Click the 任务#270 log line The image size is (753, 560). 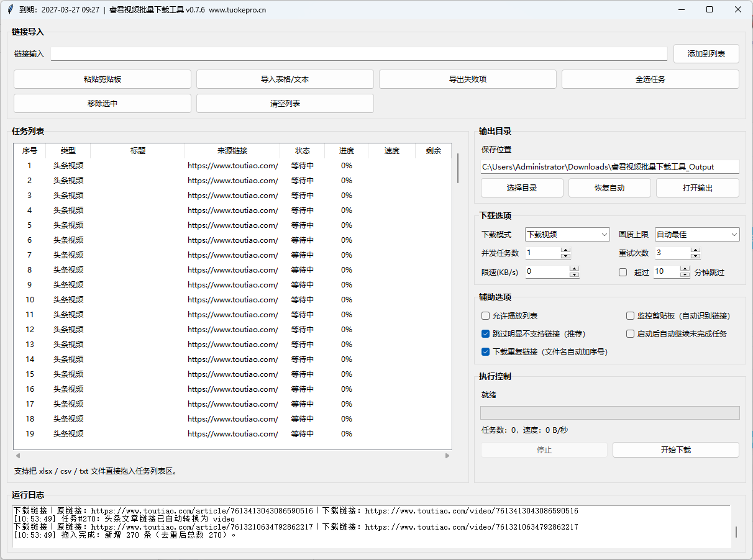click(124, 518)
